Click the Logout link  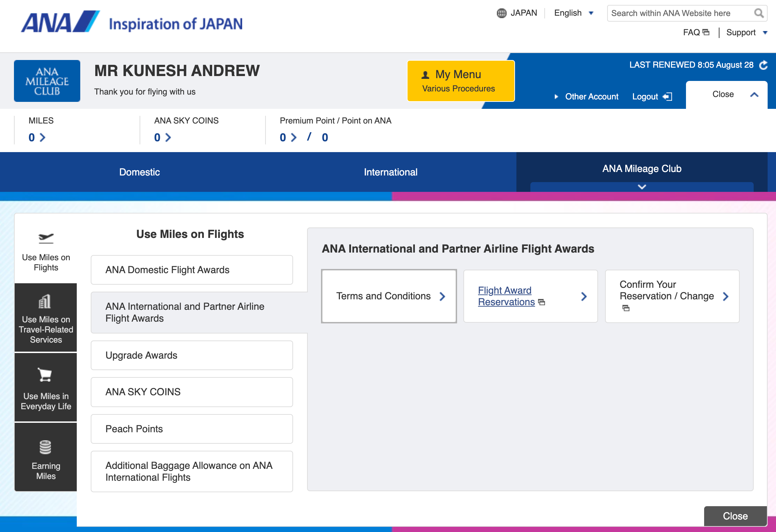tap(645, 97)
